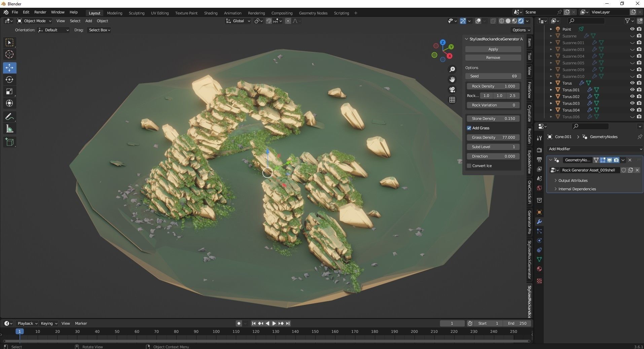Jump to the last frame on timeline
This screenshot has height=349, width=644.
click(288, 323)
